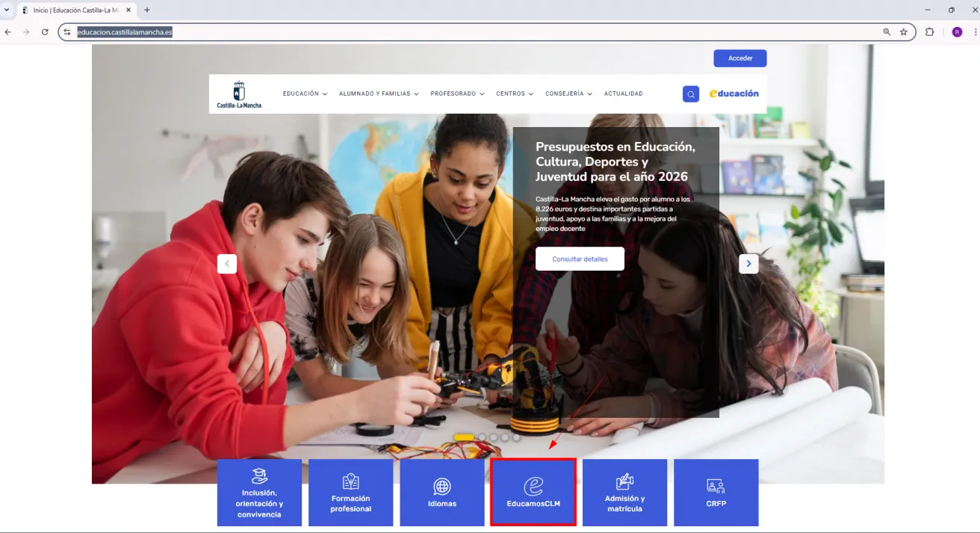Click the Acceder login button

(x=739, y=58)
